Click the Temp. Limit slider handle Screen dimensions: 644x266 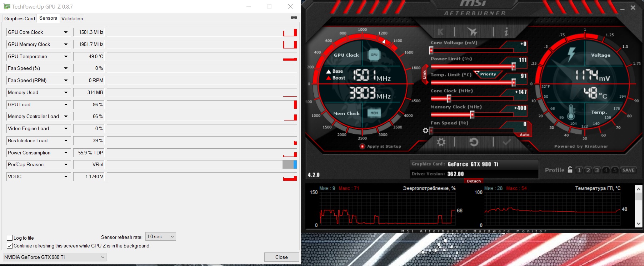click(x=514, y=82)
